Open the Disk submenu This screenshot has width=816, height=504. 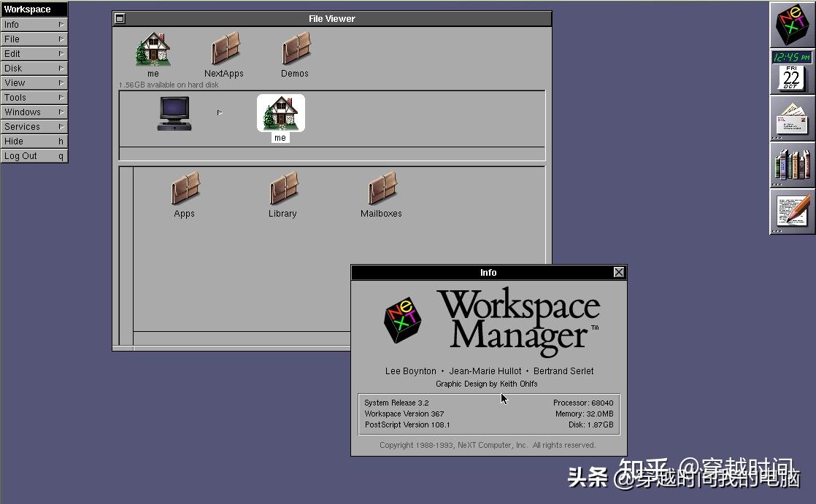34,68
